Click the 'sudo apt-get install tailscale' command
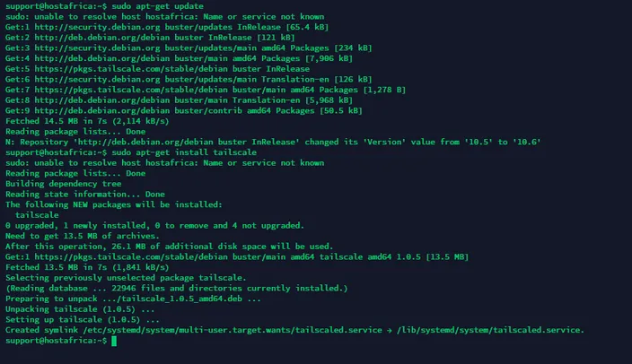This screenshot has height=364, width=632. (184, 152)
